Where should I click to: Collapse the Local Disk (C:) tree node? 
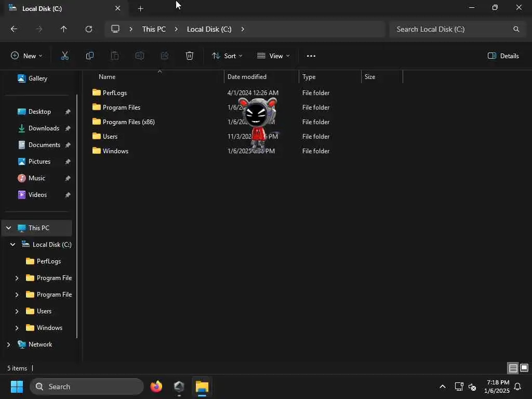(x=12, y=245)
